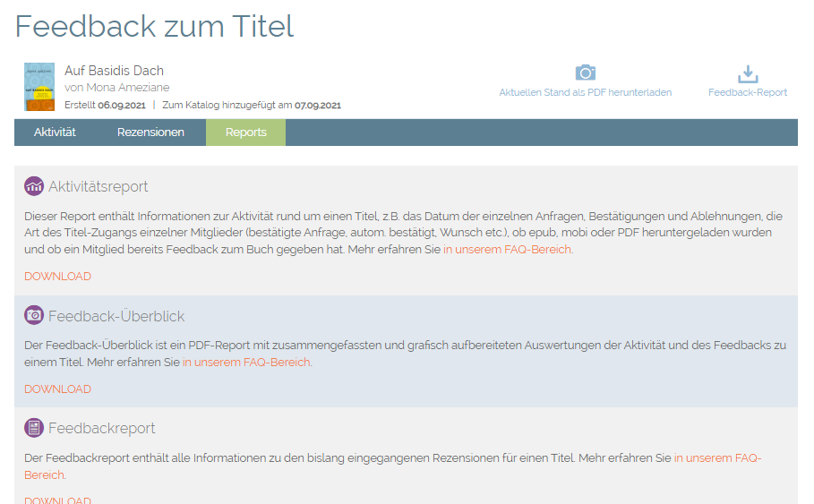Click the camera icon for PDF snapshot

pyautogui.click(x=585, y=73)
